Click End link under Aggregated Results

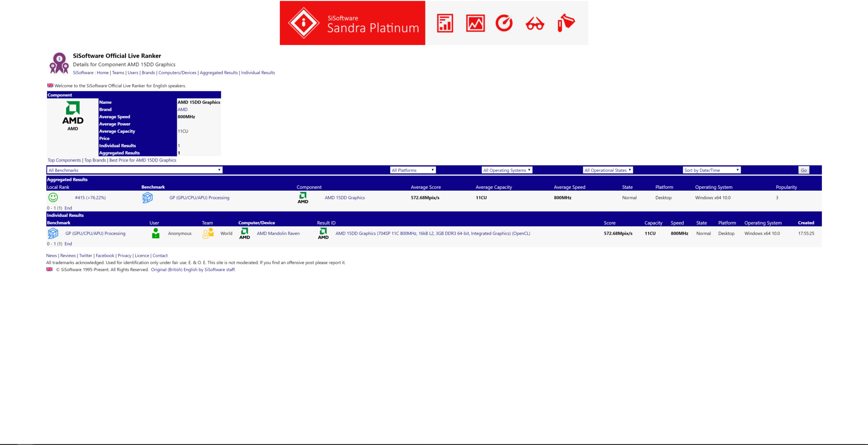coord(68,208)
